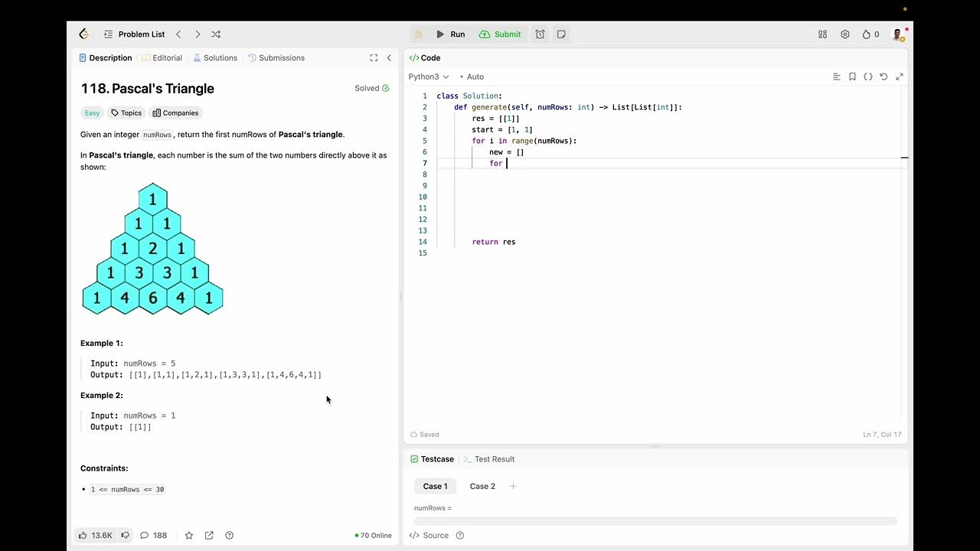Click the Constraints heading
The image size is (980, 551).
104,468
